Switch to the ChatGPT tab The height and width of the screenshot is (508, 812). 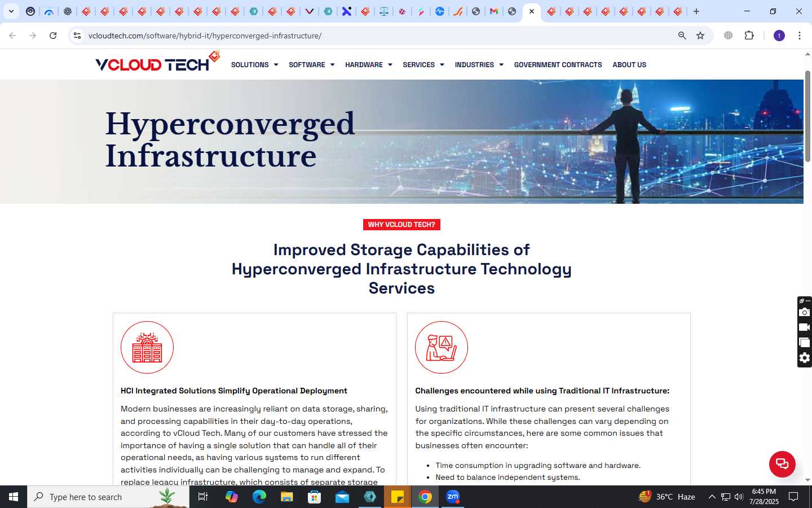68,11
